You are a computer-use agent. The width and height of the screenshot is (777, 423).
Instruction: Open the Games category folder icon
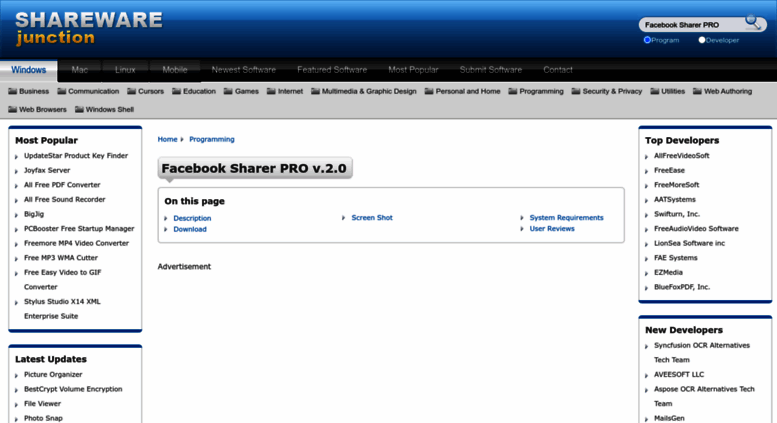(228, 91)
